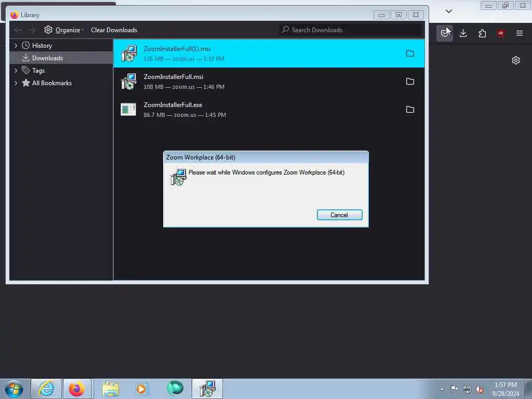Switch to the Zoom installer taskbar item
This screenshot has height=399, width=532.
[x=207, y=389]
